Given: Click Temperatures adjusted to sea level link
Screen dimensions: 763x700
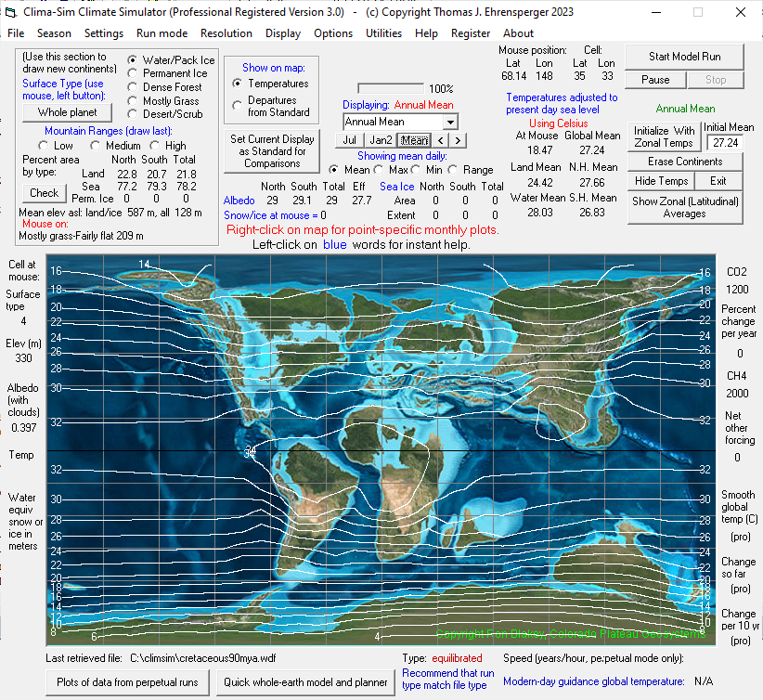Looking at the screenshot, I should pos(561,104).
